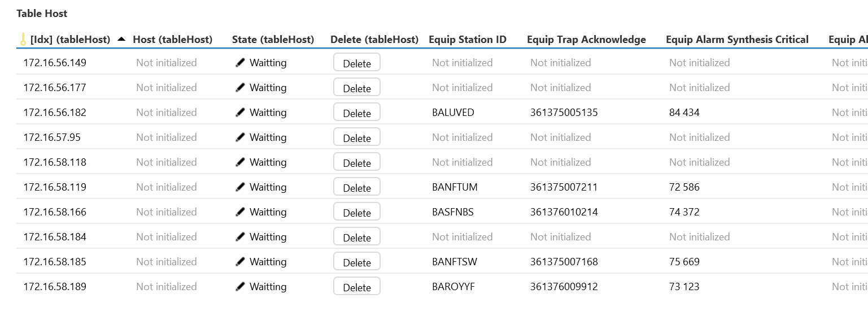This screenshot has width=868, height=315.
Task: Edit State pencil icon for 172.16.56.149
Action: [241, 63]
